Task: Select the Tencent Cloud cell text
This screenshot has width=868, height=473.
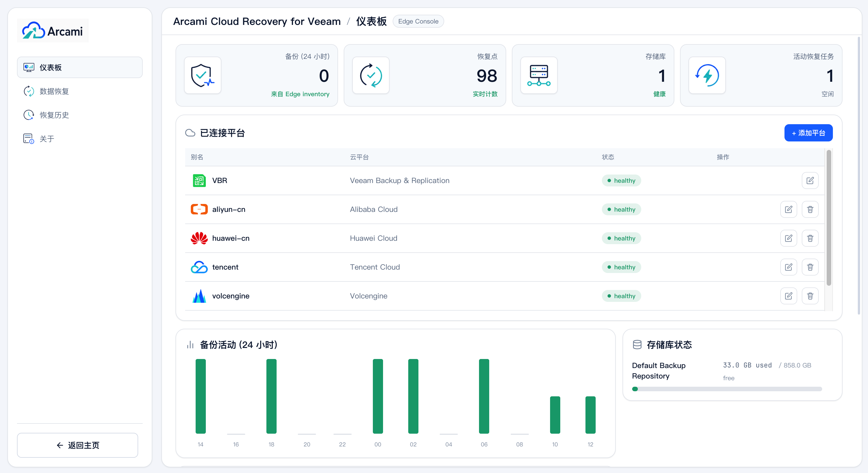Action: (375, 267)
